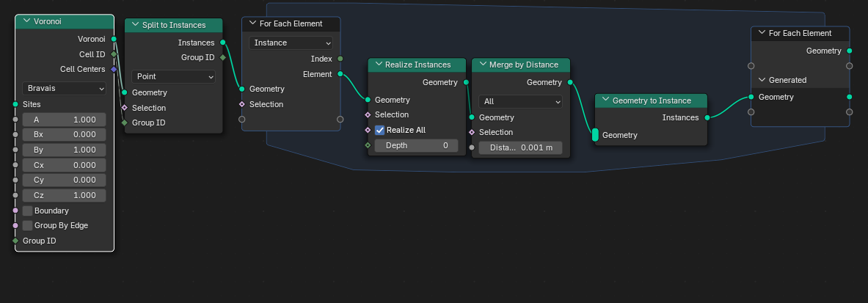The image size is (868, 303).
Task: Click the Merge by Distance Selection input socket
Action: [472, 132]
